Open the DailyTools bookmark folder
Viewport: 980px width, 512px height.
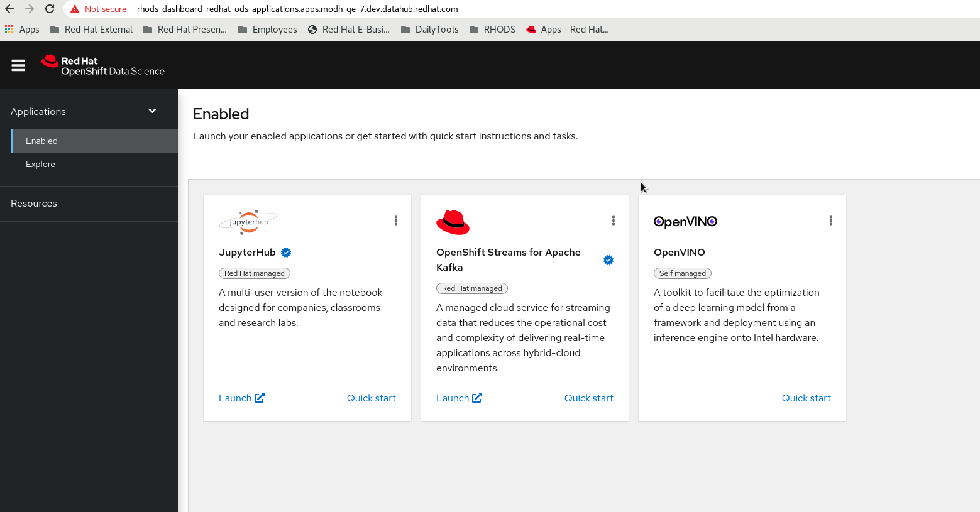pos(429,30)
